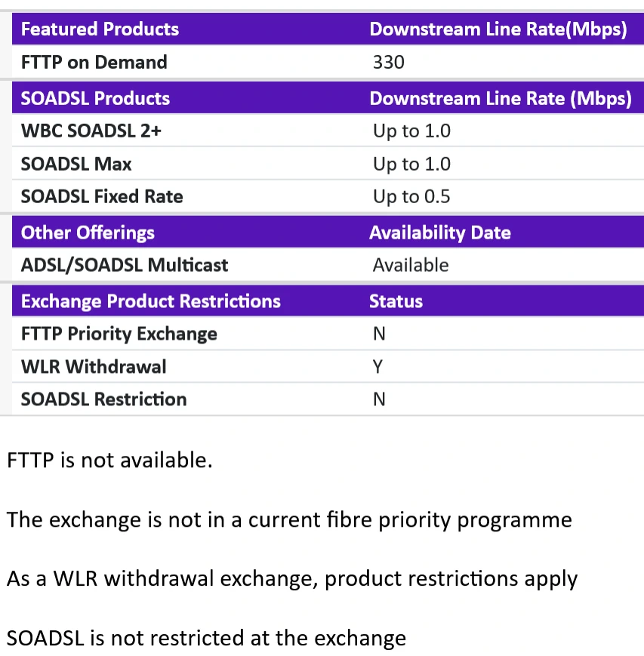Select the WBC SOADSL 2+ product name
Screen dimensions: 644x656
pyautogui.click(x=91, y=131)
